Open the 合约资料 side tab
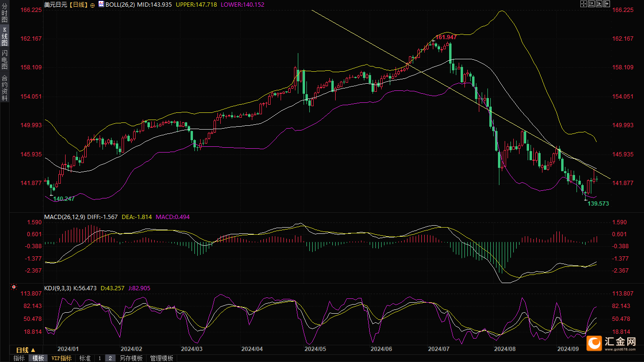The width and height of the screenshot is (644, 362). tap(5, 88)
